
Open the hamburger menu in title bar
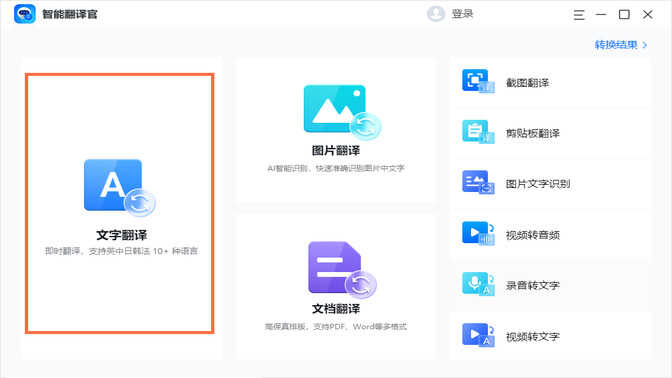pyautogui.click(x=579, y=15)
